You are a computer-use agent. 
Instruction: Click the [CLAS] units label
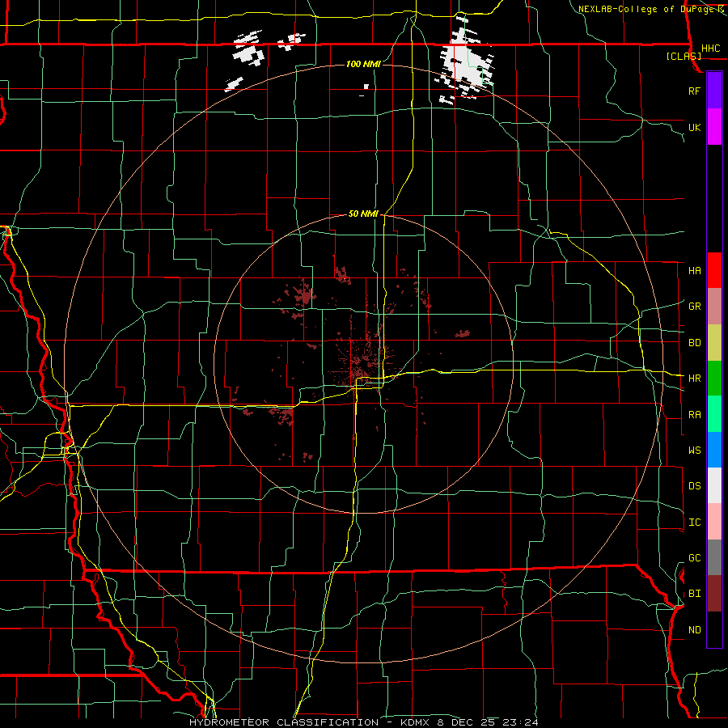tap(684, 56)
